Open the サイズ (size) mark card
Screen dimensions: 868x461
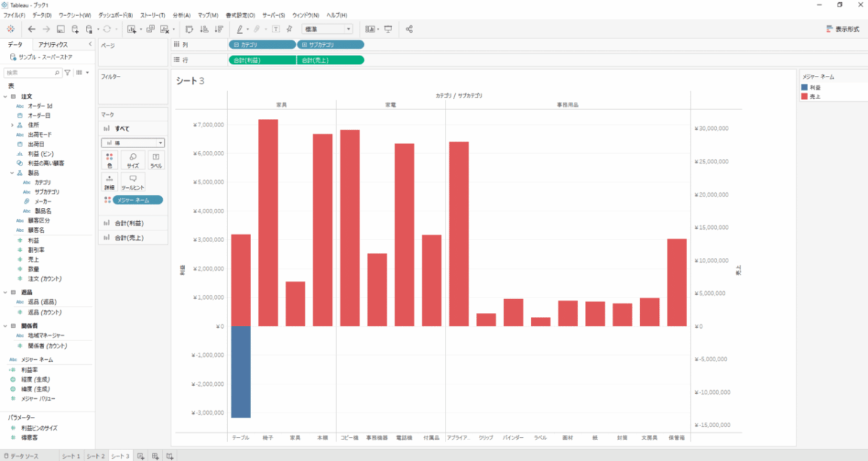pyautogui.click(x=133, y=160)
